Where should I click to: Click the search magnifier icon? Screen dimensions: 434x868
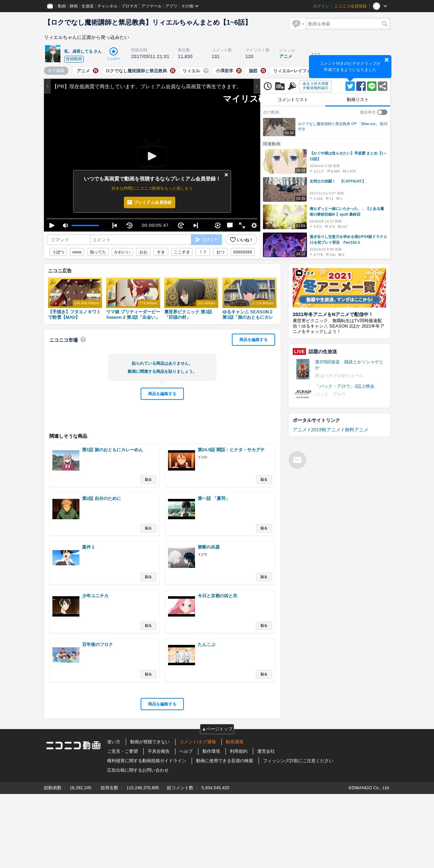(385, 24)
